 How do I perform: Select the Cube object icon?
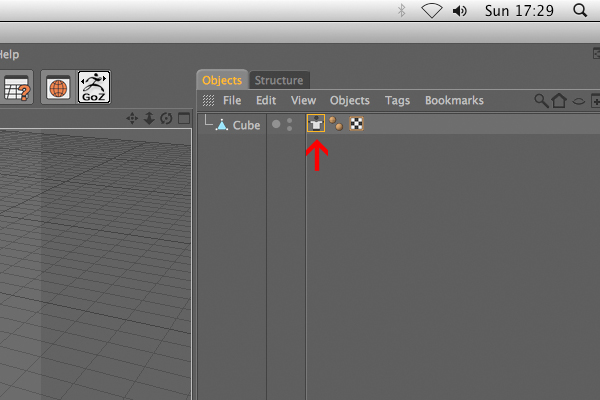[222, 124]
